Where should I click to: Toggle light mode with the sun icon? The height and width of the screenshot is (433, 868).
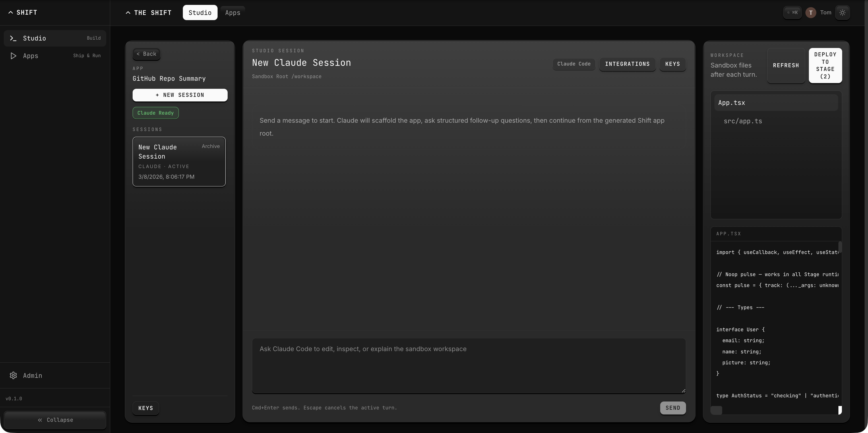click(843, 12)
